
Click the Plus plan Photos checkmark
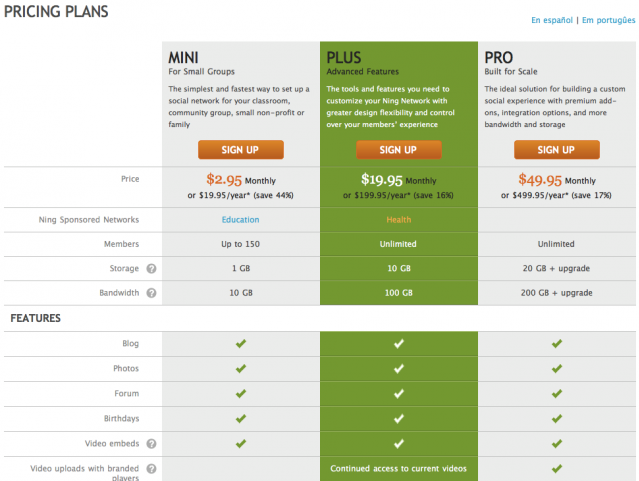pyautogui.click(x=399, y=369)
